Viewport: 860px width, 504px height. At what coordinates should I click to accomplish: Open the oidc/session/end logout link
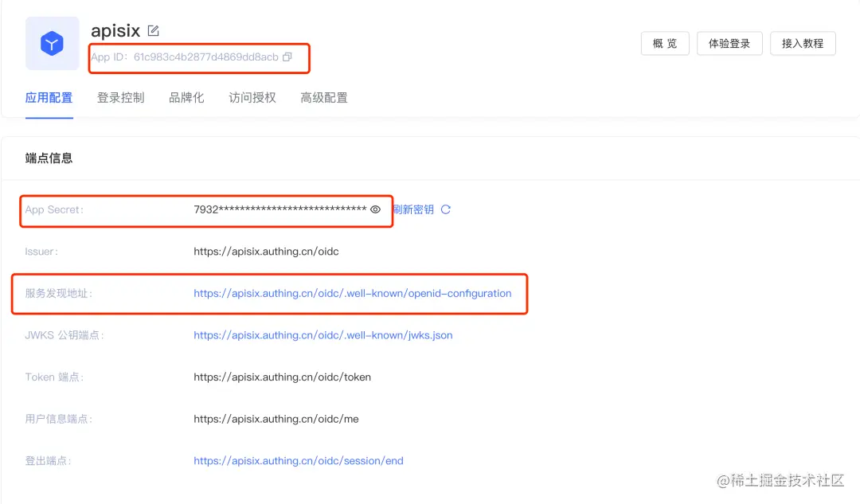(x=299, y=461)
